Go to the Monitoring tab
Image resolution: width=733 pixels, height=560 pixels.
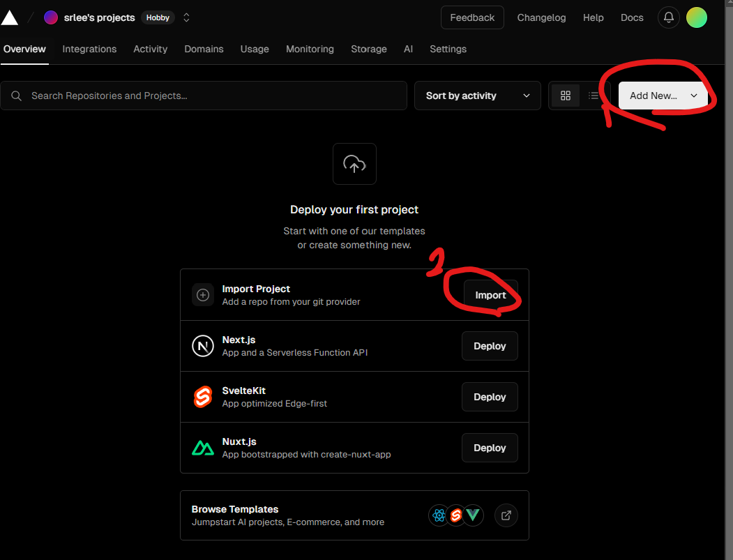(310, 49)
